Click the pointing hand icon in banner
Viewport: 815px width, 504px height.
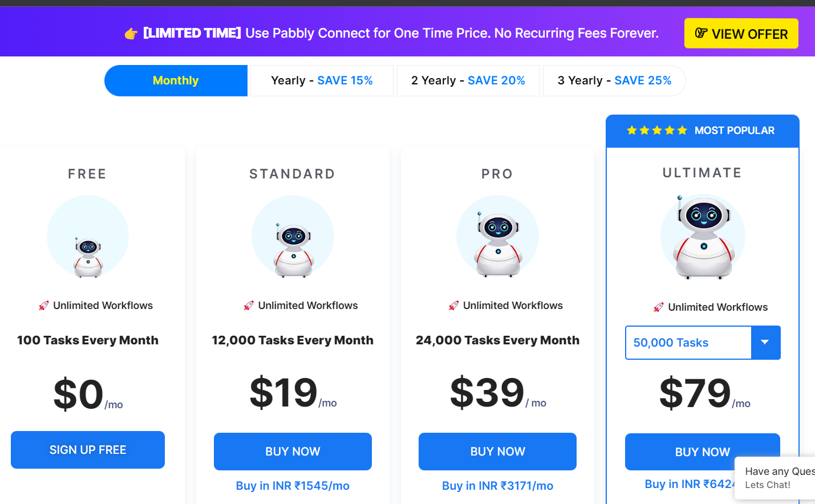131,34
